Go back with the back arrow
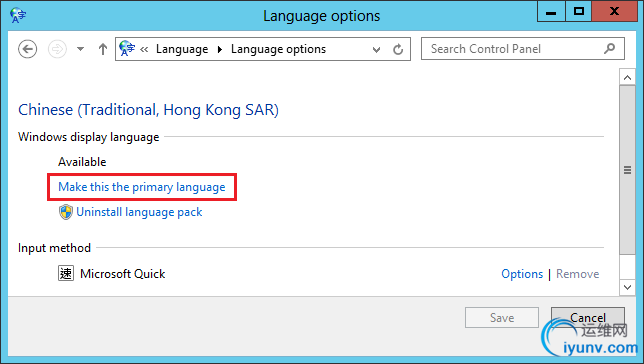Screen dimensions: 644x364 [x=28, y=49]
